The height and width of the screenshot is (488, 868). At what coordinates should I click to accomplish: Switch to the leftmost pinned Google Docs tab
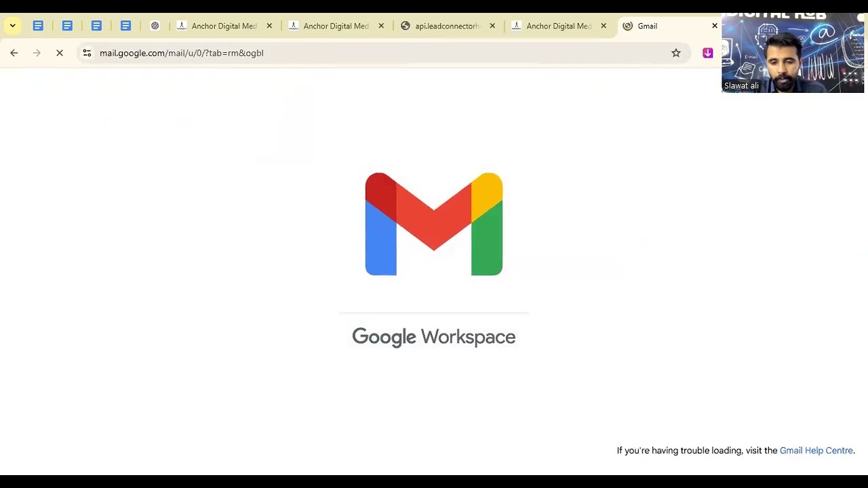[x=38, y=26]
